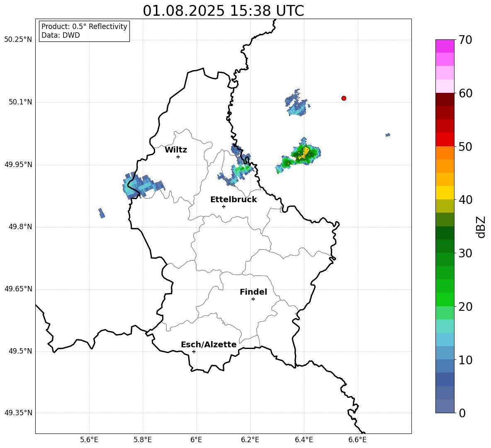Viewport: 491px width, 448px height.
Task: Click the 49.5°N latitude label
Action: click(20, 351)
